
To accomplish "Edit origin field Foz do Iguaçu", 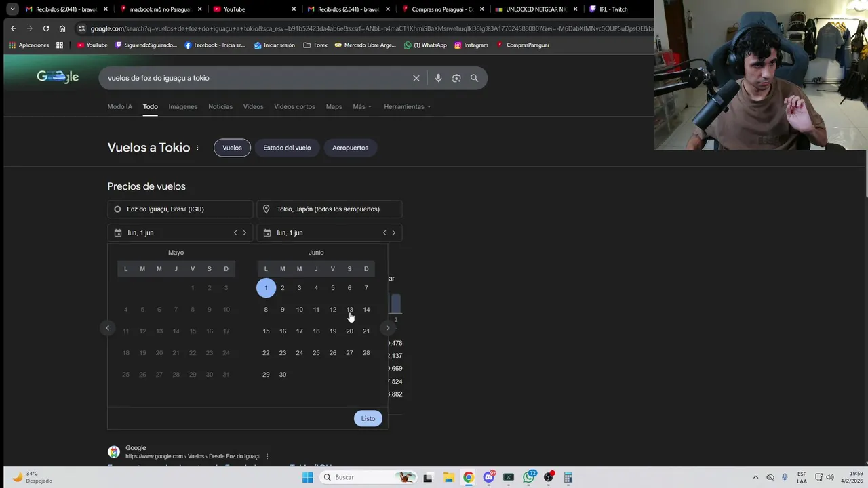I will pos(180,209).
